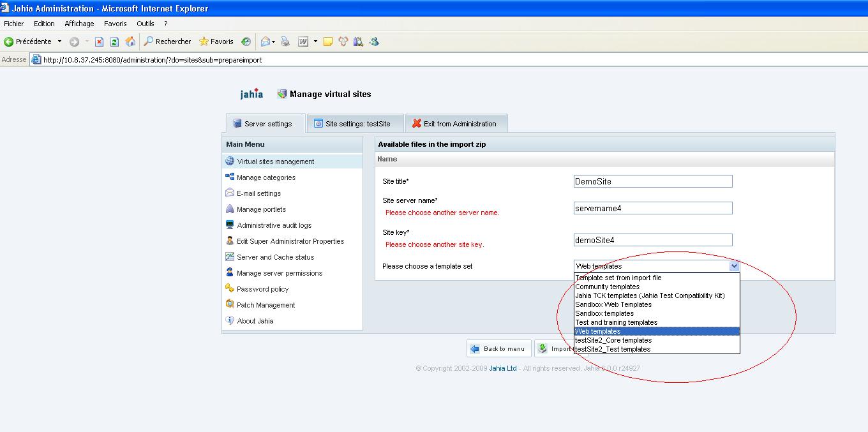The image size is (868, 432).
Task: Click the Research binoculars book icon
Action: click(x=358, y=41)
